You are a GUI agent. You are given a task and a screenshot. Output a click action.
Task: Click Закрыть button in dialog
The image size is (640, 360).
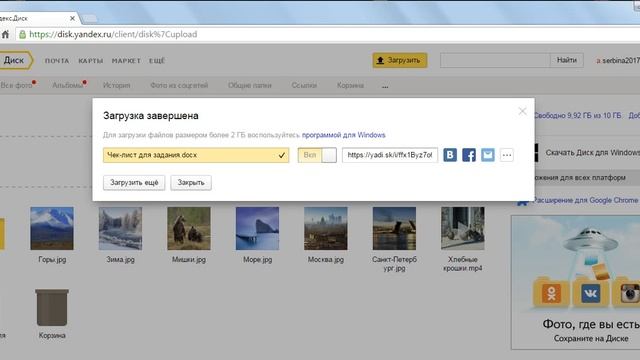pyautogui.click(x=191, y=182)
